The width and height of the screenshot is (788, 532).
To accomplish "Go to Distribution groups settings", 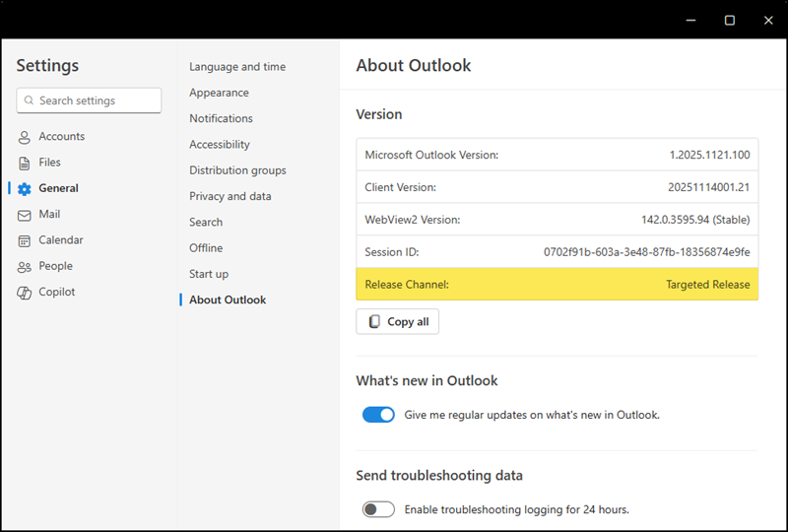I will 237,170.
